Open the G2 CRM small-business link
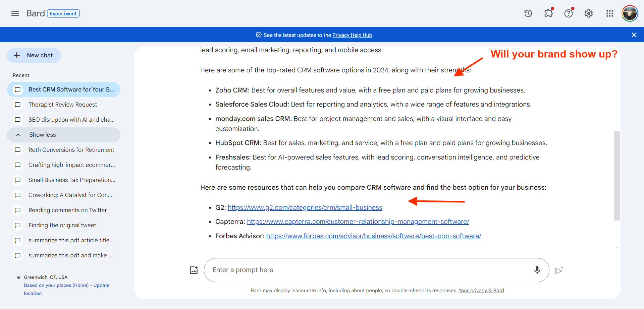 (305, 207)
